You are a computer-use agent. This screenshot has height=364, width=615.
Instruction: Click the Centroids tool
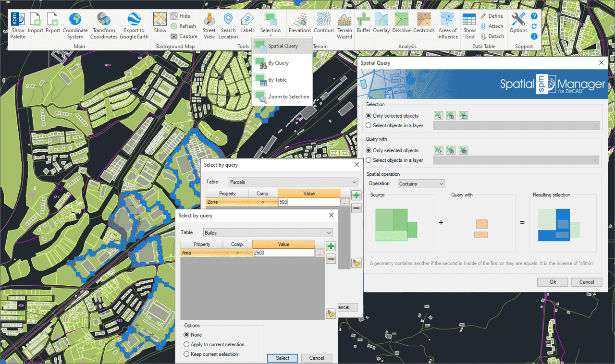coord(424,24)
